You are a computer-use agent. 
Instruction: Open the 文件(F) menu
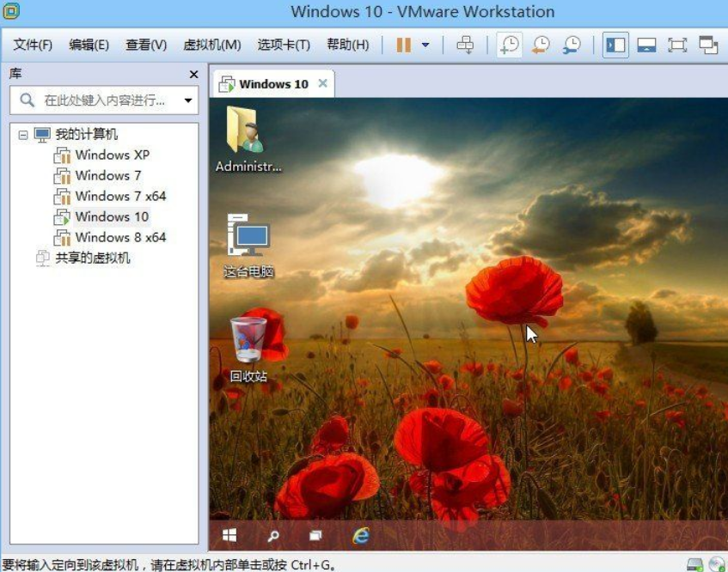click(33, 45)
